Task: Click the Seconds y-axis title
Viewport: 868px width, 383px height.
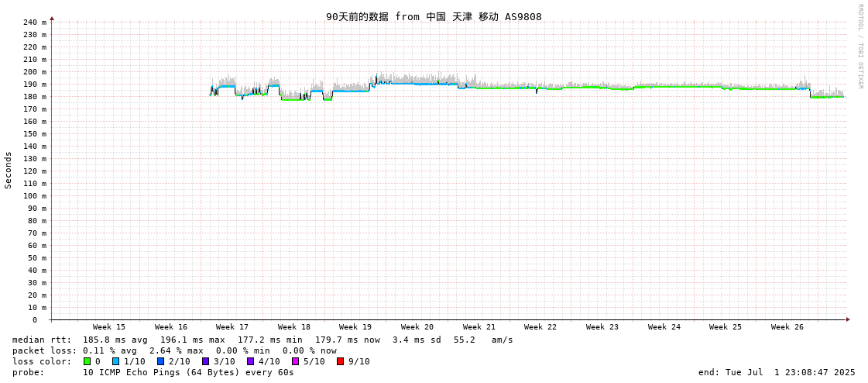Action: (9, 170)
